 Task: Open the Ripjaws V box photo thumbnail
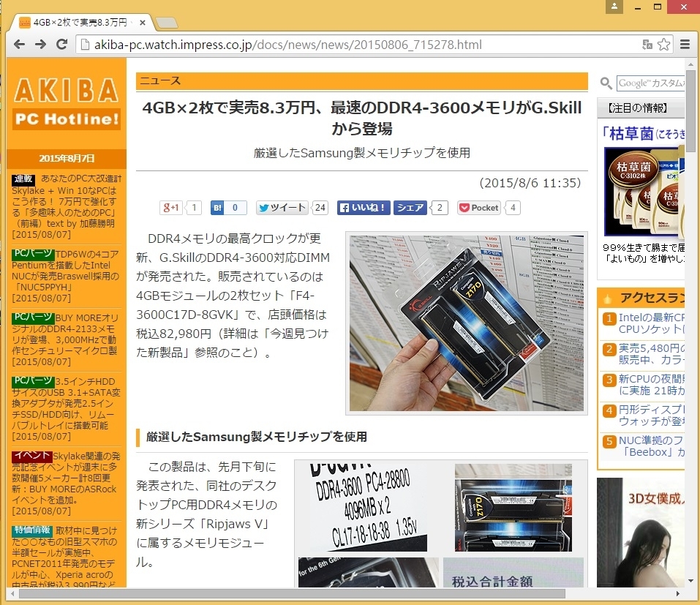click(513, 508)
